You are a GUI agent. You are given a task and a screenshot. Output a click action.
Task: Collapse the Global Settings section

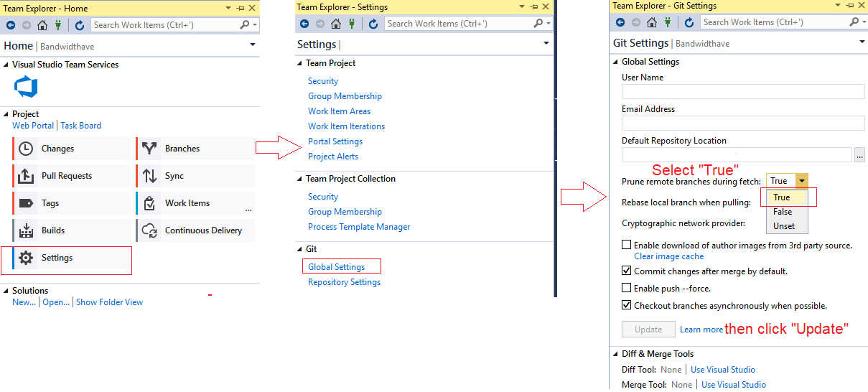click(x=616, y=62)
